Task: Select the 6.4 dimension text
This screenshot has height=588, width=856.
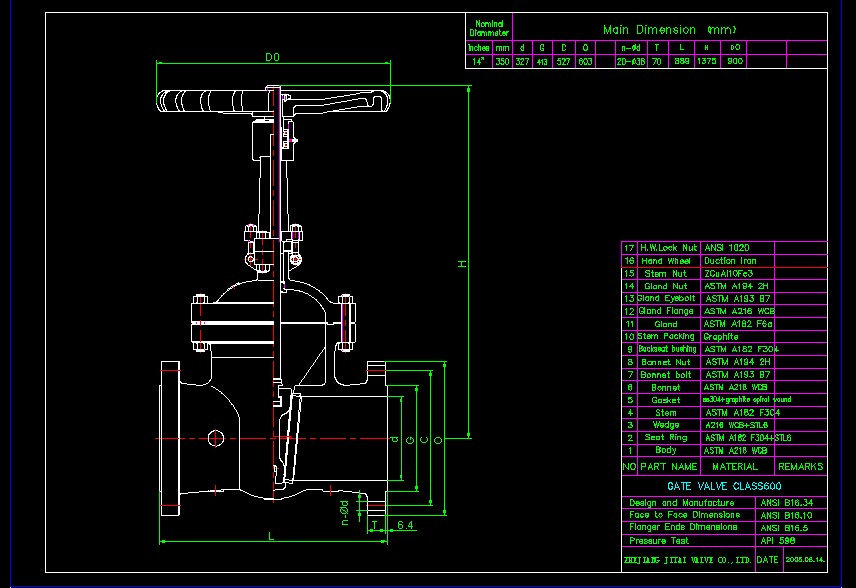Action: pos(405,524)
